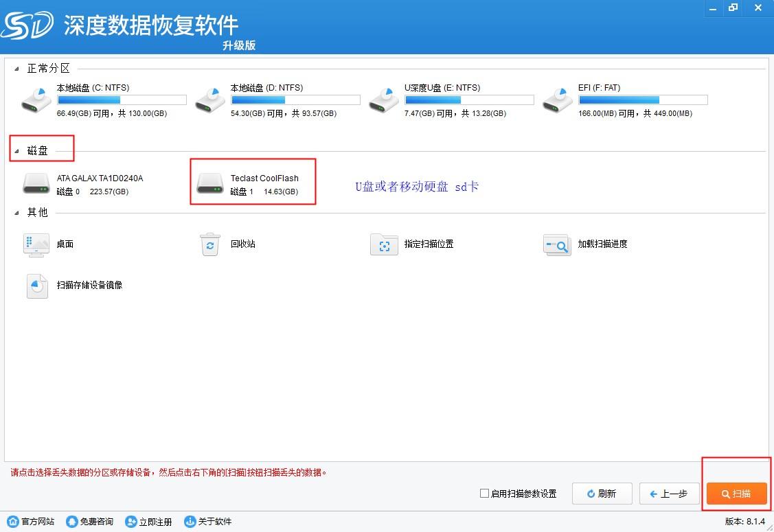Click label U深度U盘 (E: NTFS)
The image size is (774, 532).
tap(442, 88)
